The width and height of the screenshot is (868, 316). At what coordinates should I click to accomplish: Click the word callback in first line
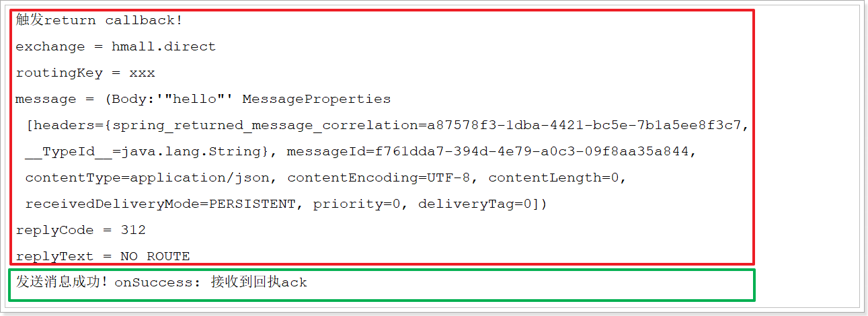[x=140, y=20]
